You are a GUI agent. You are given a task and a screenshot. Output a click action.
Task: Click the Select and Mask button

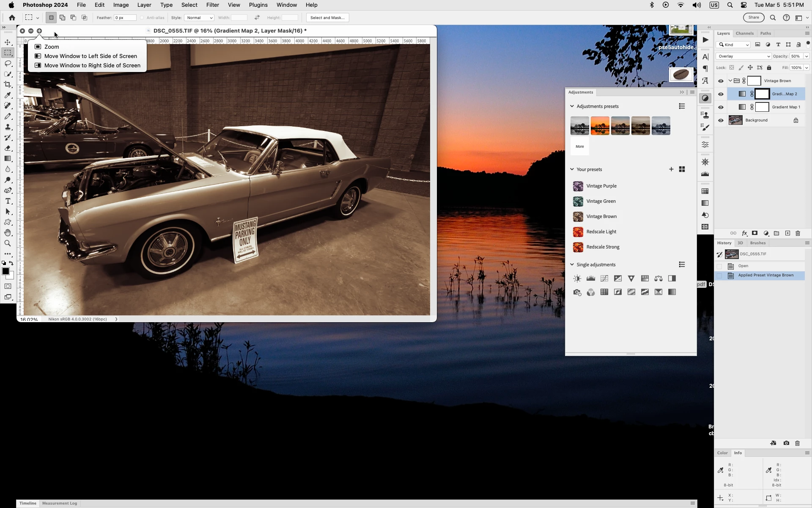(x=327, y=18)
